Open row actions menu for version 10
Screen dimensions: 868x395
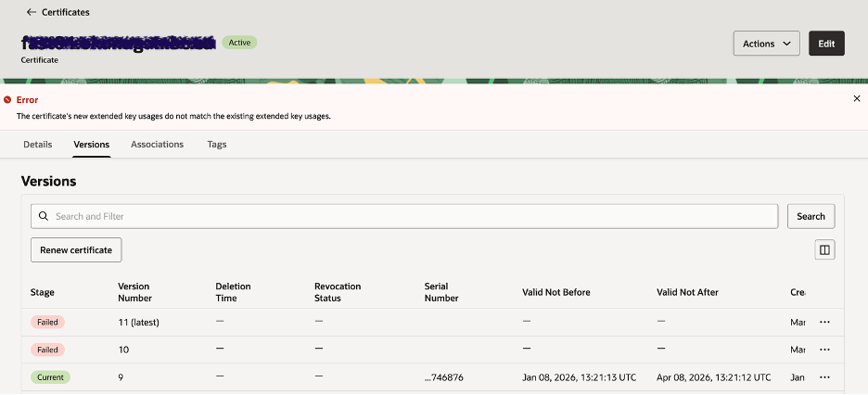click(824, 350)
